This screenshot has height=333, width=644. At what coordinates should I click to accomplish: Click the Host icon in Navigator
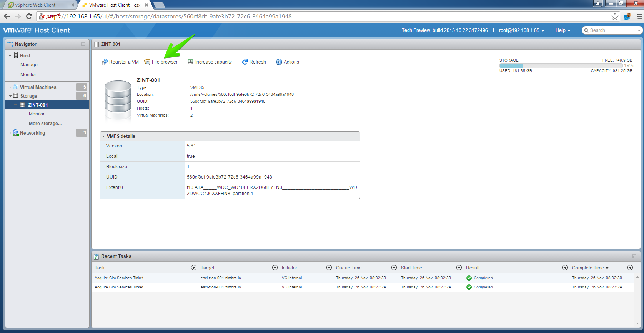pos(16,55)
